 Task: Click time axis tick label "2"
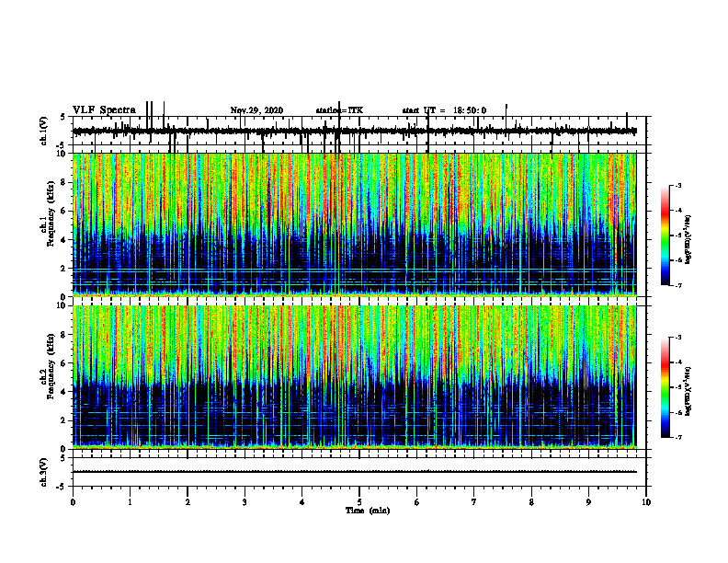click(188, 502)
